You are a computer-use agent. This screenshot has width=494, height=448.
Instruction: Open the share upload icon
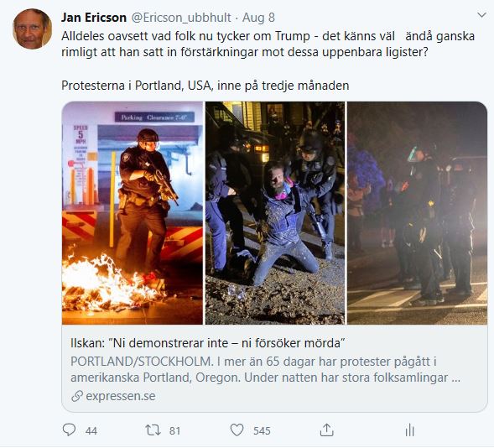tap(327, 430)
